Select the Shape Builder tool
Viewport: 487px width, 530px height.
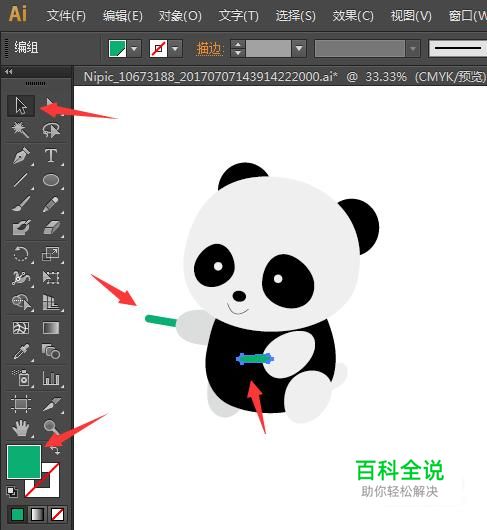pyautogui.click(x=21, y=302)
